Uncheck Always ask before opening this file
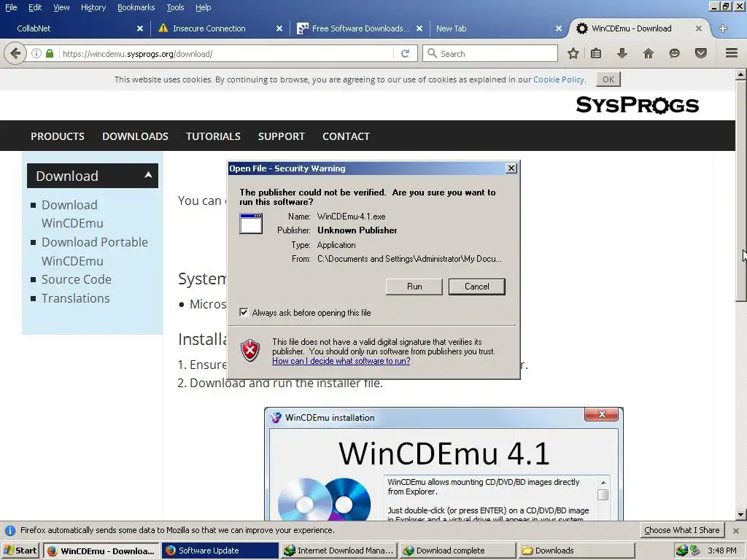Image resolution: width=747 pixels, height=560 pixels. (244, 312)
